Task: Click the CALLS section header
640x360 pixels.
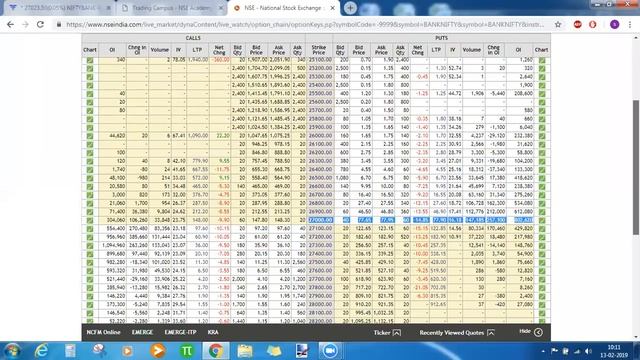Action: [193, 38]
